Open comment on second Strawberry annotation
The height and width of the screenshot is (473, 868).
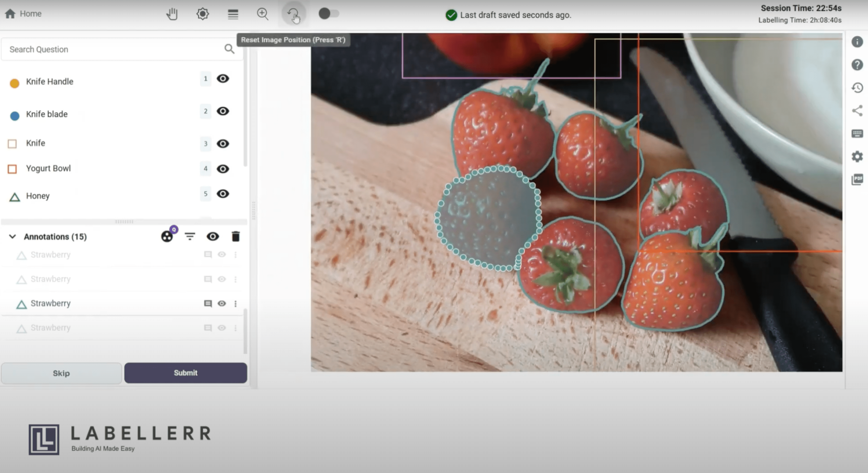click(x=208, y=279)
